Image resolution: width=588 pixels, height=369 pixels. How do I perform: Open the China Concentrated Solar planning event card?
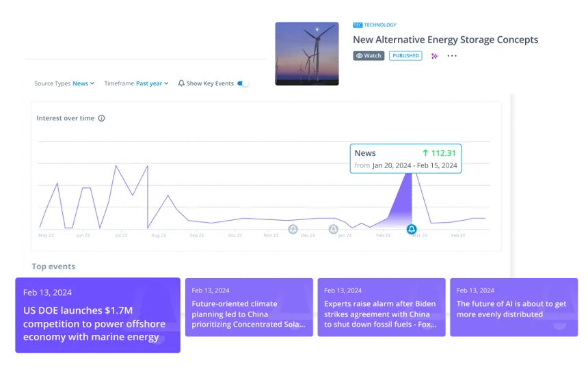pos(249,307)
